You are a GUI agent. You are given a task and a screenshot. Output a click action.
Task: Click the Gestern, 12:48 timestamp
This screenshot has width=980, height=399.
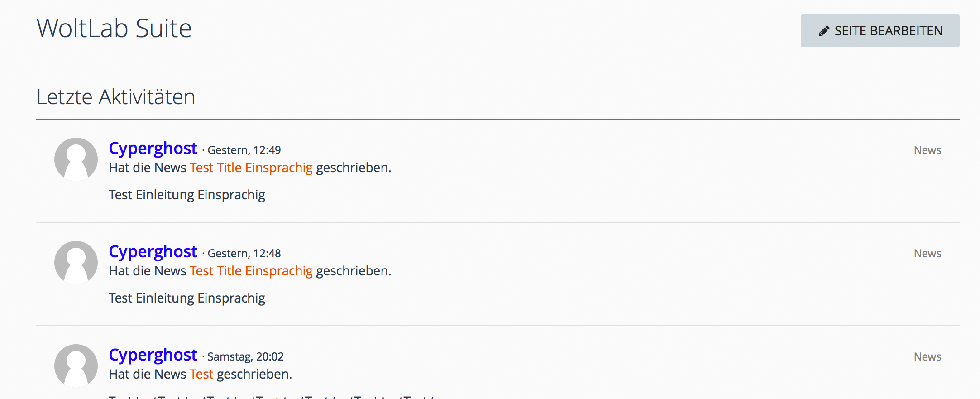click(244, 254)
